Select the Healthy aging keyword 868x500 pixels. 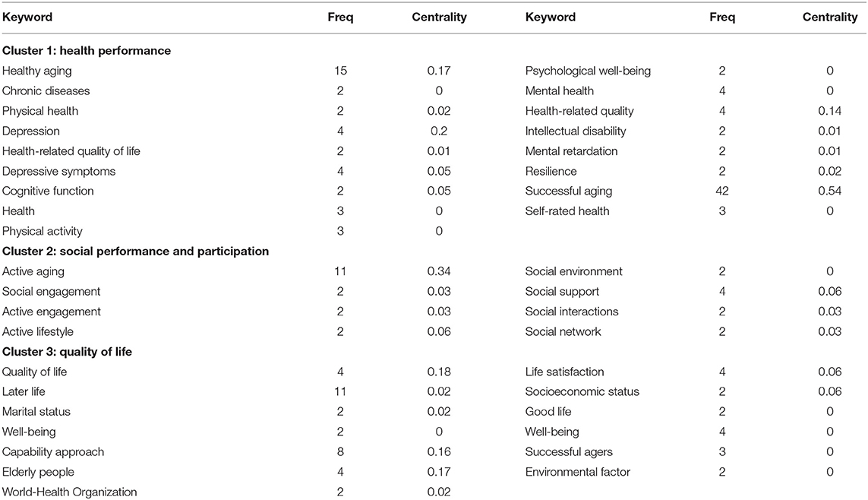tap(36, 71)
